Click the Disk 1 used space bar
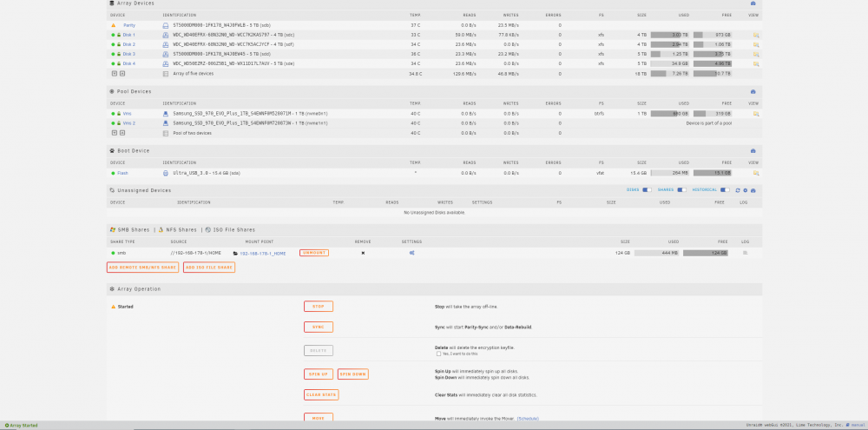Image resolution: width=868 pixels, height=430 pixels. [x=670, y=35]
